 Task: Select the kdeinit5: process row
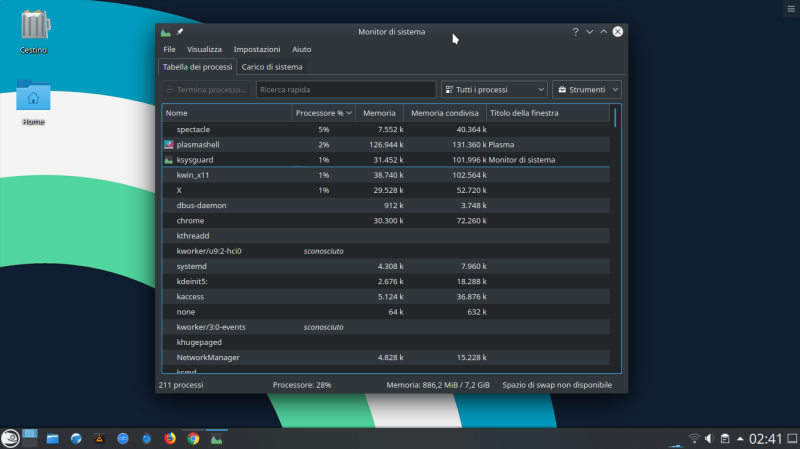click(386, 282)
